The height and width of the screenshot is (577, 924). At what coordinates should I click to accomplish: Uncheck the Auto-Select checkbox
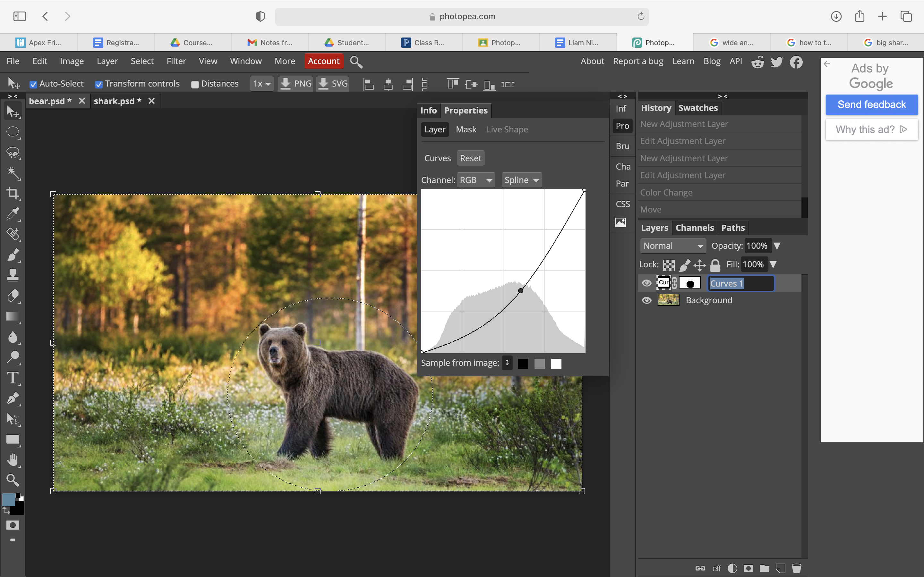tap(33, 84)
